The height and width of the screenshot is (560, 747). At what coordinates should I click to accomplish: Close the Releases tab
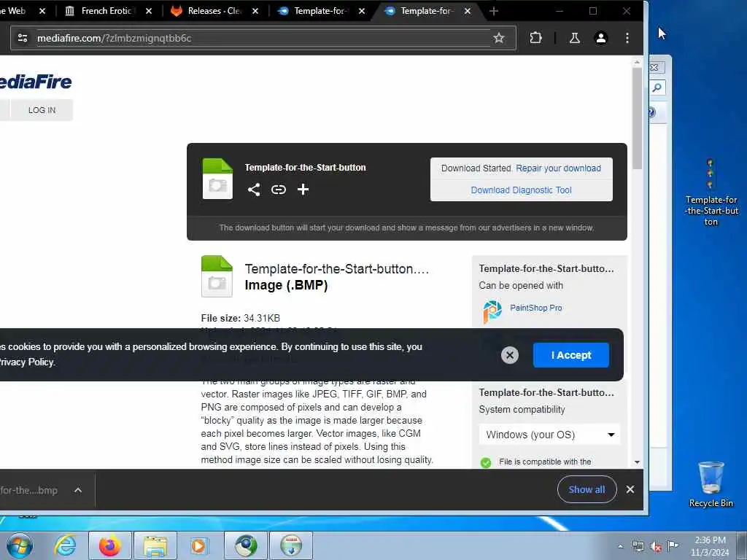tap(255, 10)
